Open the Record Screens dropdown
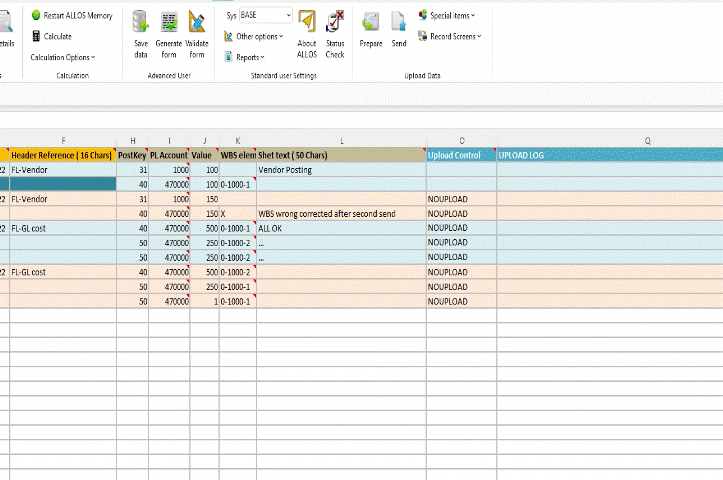 [455, 36]
